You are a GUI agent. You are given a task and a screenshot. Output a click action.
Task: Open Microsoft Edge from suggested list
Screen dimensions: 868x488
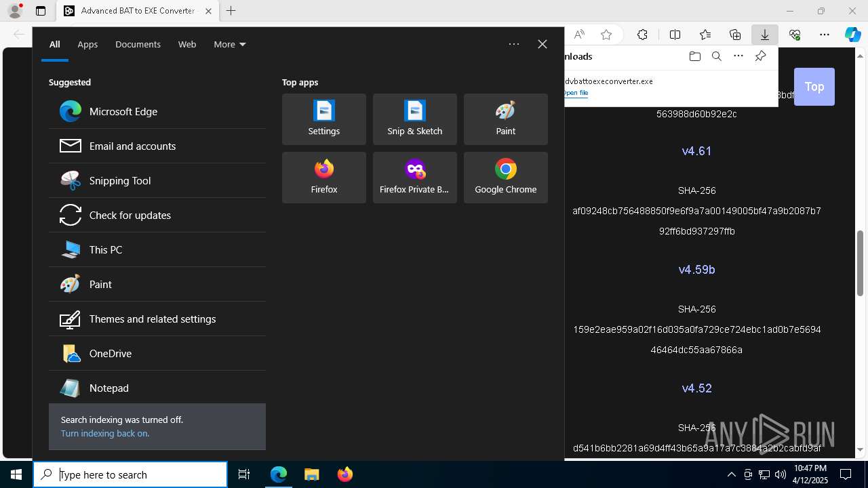point(157,111)
